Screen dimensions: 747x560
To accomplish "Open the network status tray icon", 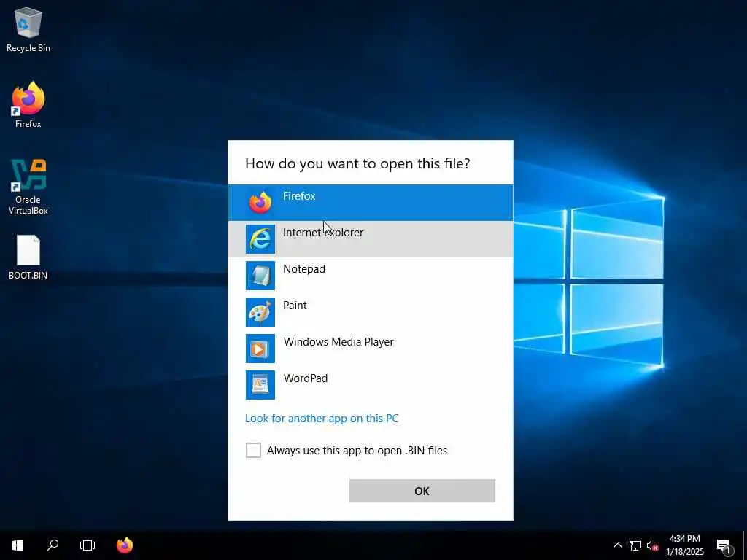I will click(x=635, y=545).
